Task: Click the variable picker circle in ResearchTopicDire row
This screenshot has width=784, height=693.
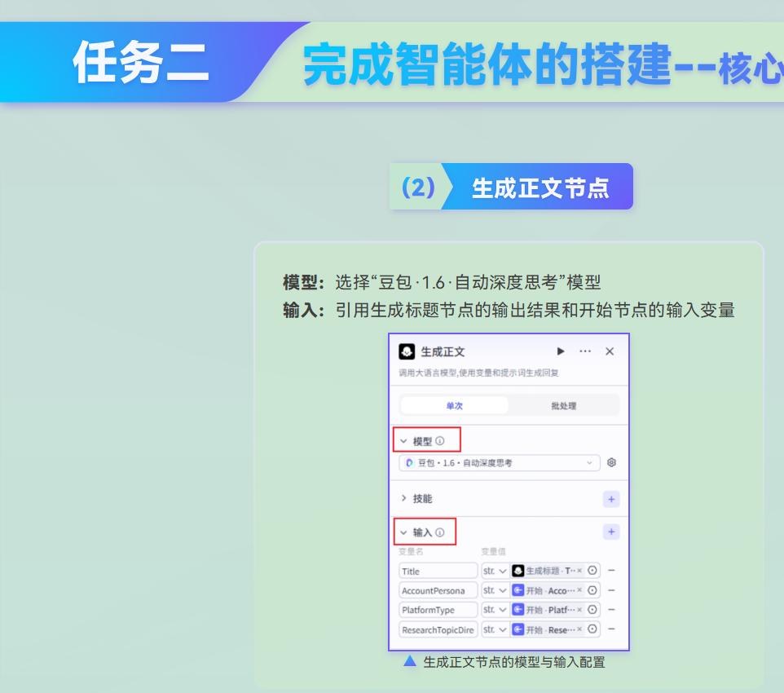Action: 592,629
